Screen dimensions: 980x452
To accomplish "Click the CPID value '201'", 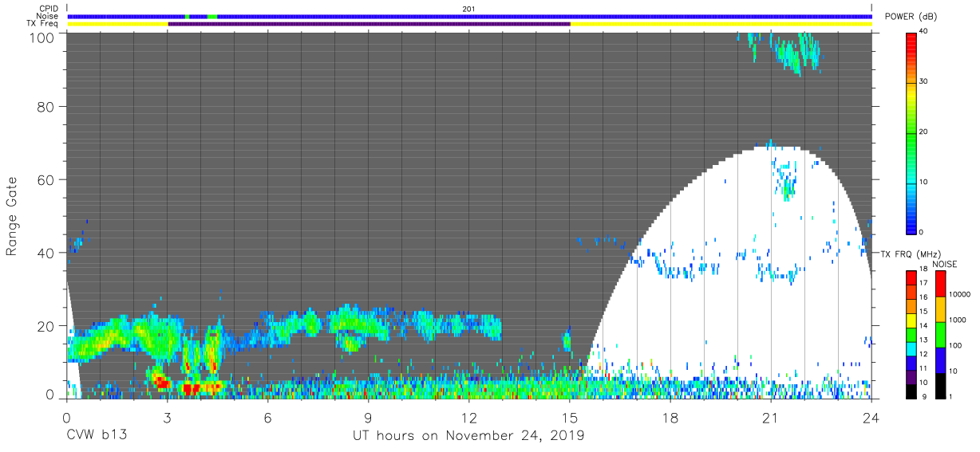I will click(x=469, y=9).
